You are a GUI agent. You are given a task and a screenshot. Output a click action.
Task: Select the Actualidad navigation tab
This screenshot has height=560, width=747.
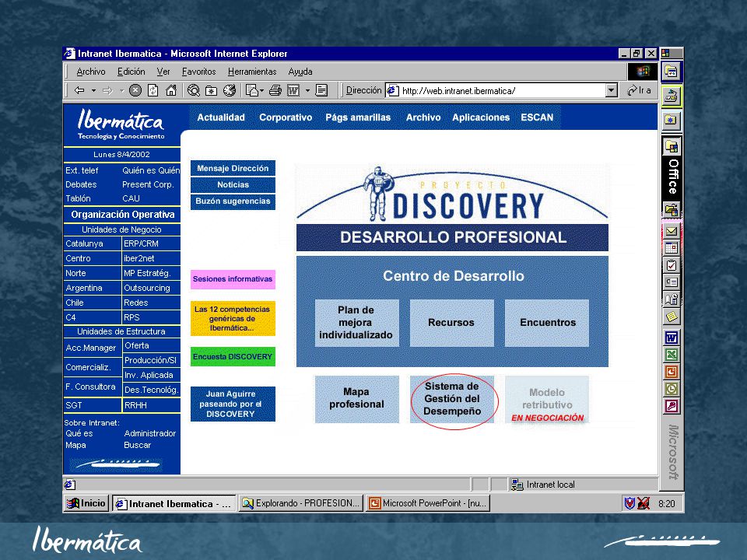click(x=221, y=117)
